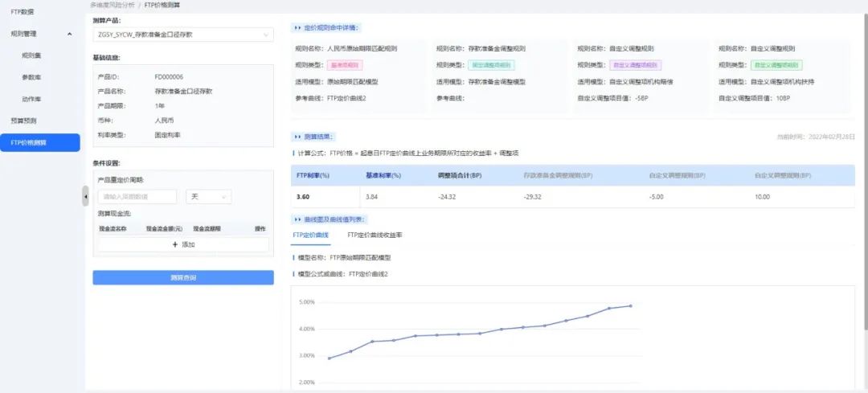Click the 参考曲线 value FTP定价曲线2 in the first rule card

(346, 98)
